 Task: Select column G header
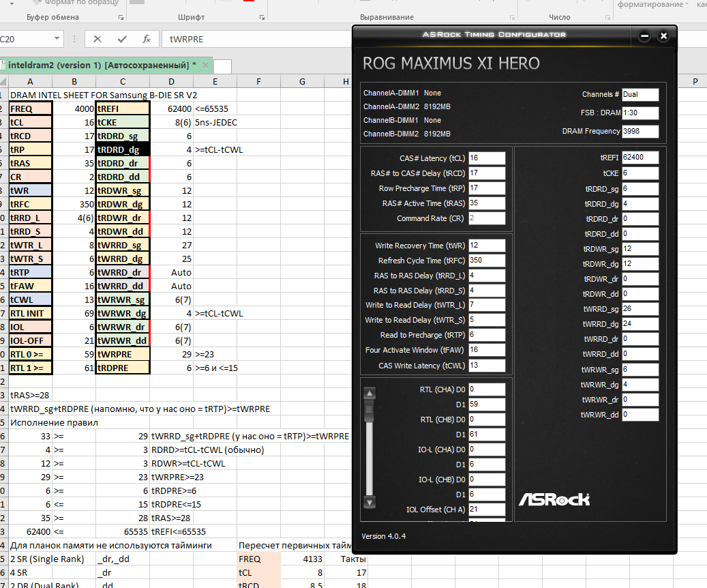[302, 82]
